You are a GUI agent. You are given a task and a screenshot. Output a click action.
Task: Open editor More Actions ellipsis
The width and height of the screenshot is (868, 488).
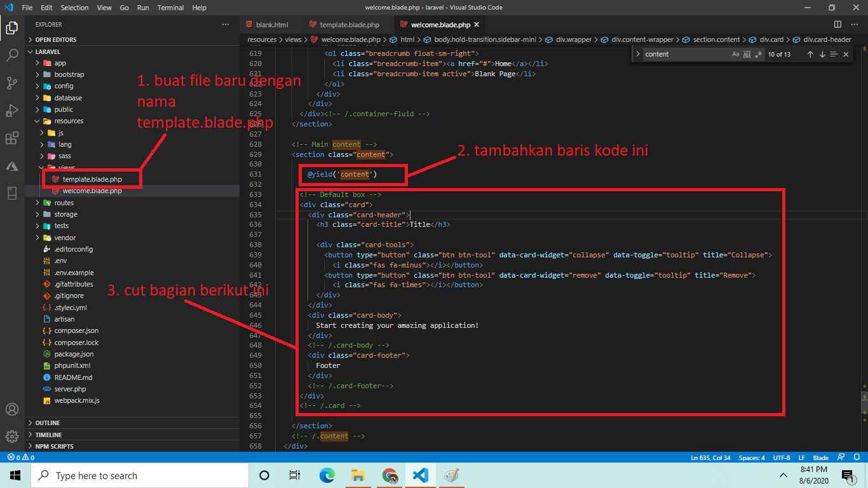(855, 25)
